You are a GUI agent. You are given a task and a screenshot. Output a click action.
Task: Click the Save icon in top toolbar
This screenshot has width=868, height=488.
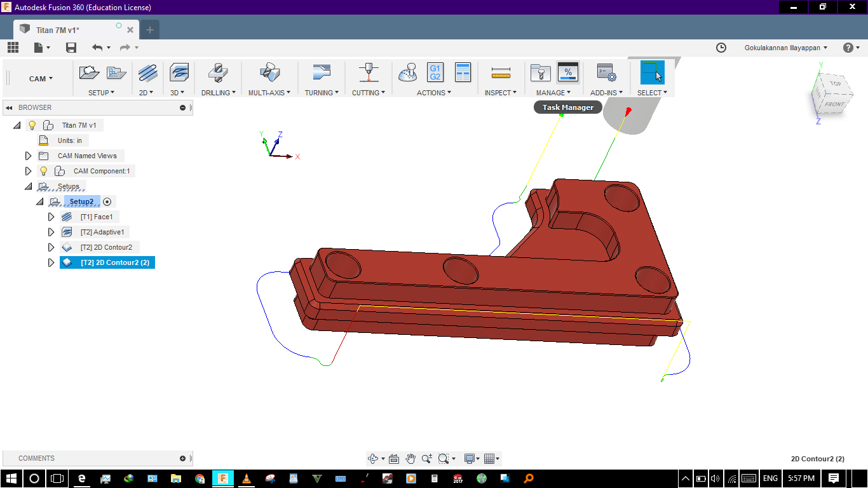pyautogui.click(x=71, y=48)
